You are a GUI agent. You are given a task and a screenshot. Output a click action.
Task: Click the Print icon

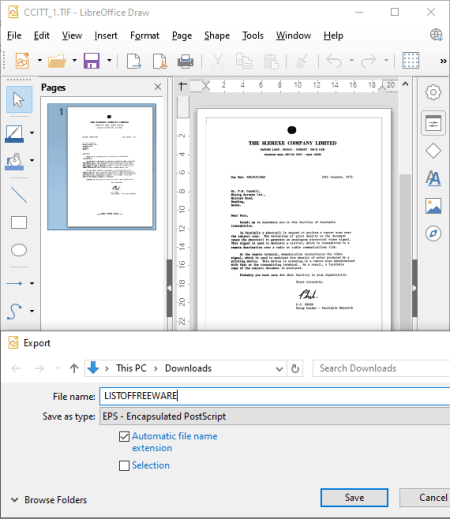pyautogui.click(x=186, y=61)
